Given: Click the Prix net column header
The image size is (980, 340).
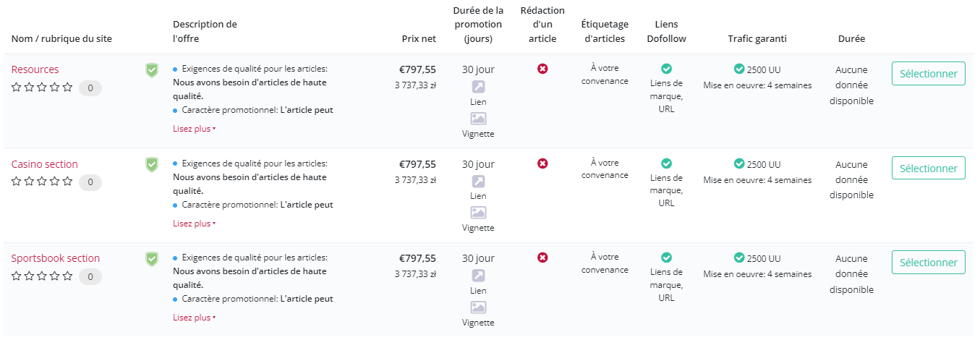Looking at the screenshot, I should tap(419, 39).
